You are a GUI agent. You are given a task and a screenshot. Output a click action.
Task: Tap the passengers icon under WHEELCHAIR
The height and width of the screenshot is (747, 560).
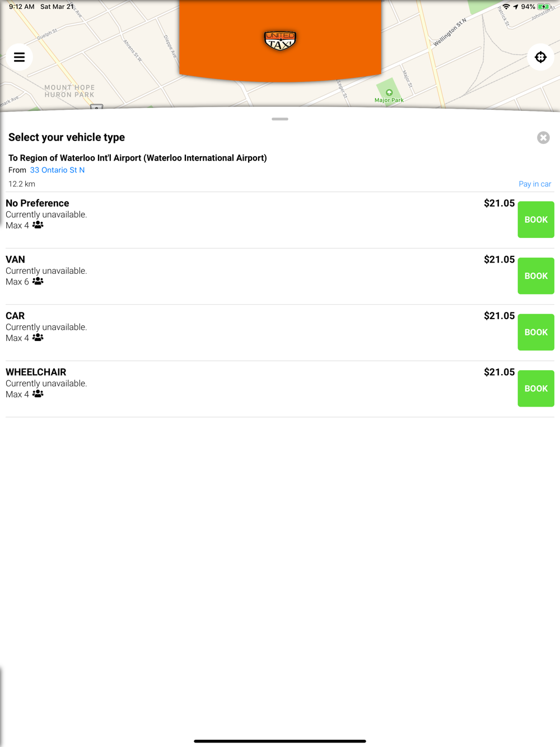pyautogui.click(x=38, y=394)
